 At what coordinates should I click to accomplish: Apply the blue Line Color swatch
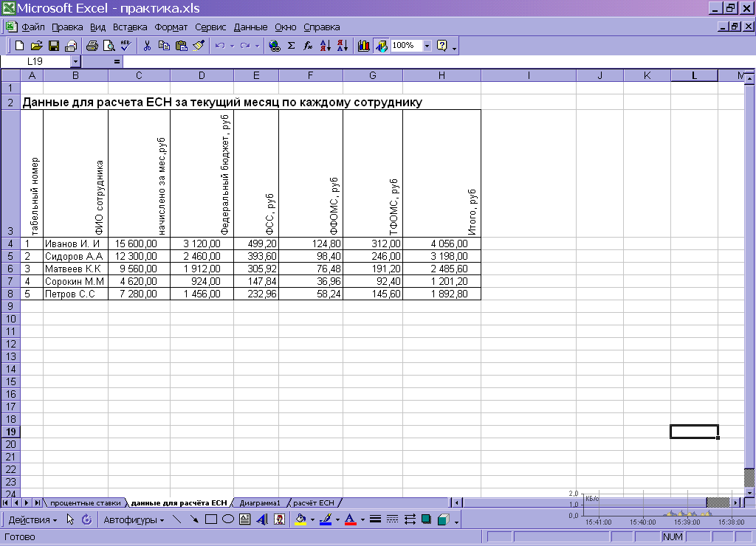pyautogui.click(x=326, y=519)
